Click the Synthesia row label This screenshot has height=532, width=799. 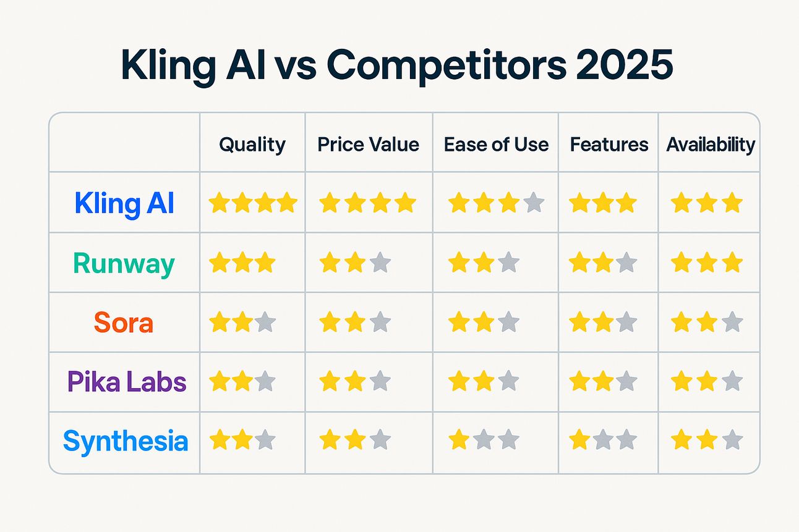[126, 442]
